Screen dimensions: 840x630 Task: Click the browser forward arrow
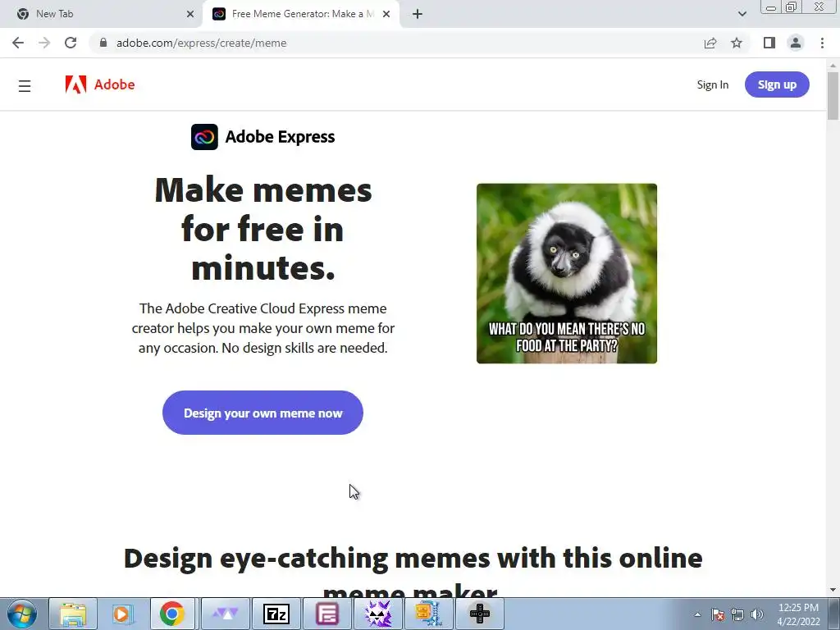pyautogui.click(x=44, y=43)
